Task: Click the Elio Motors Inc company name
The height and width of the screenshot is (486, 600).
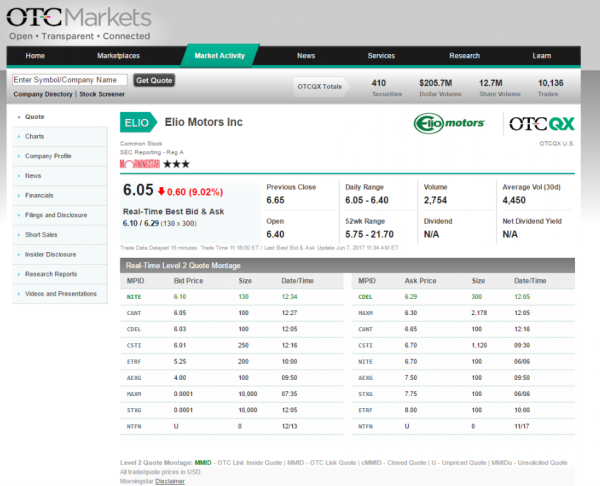Action: pos(204,122)
